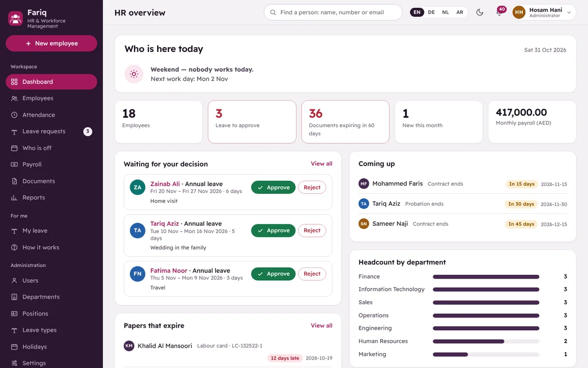The width and height of the screenshot is (588, 368).
Task: Click the In 15 days badge
Action: point(521,184)
